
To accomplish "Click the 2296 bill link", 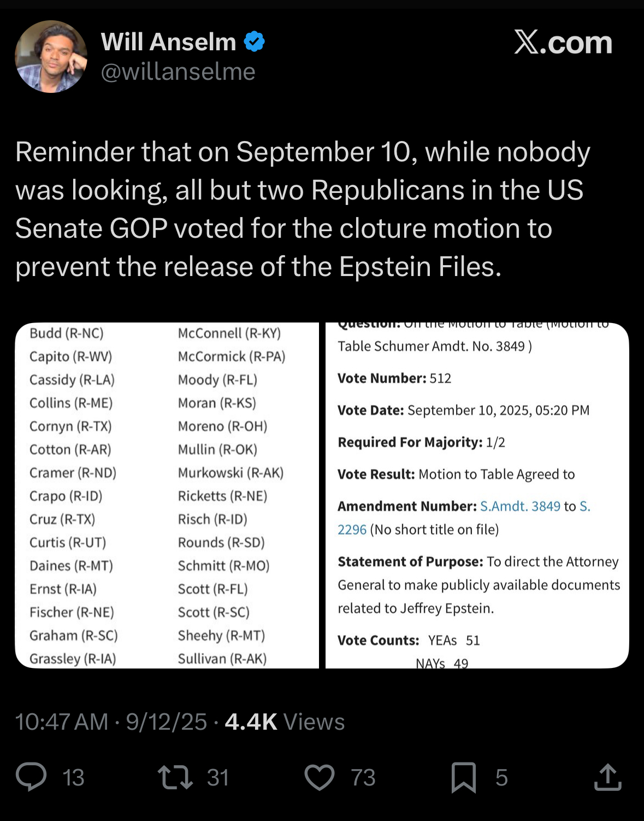I will tap(352, 530).
